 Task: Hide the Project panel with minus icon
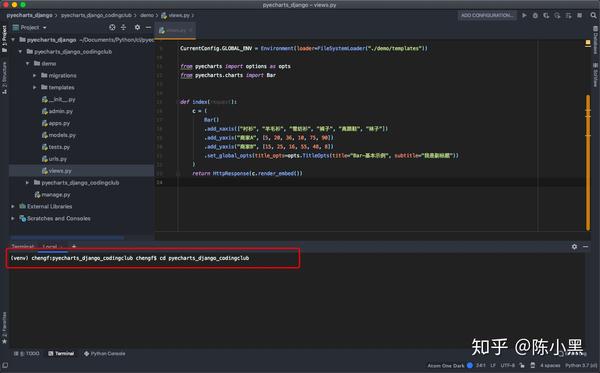coord(148,27)
